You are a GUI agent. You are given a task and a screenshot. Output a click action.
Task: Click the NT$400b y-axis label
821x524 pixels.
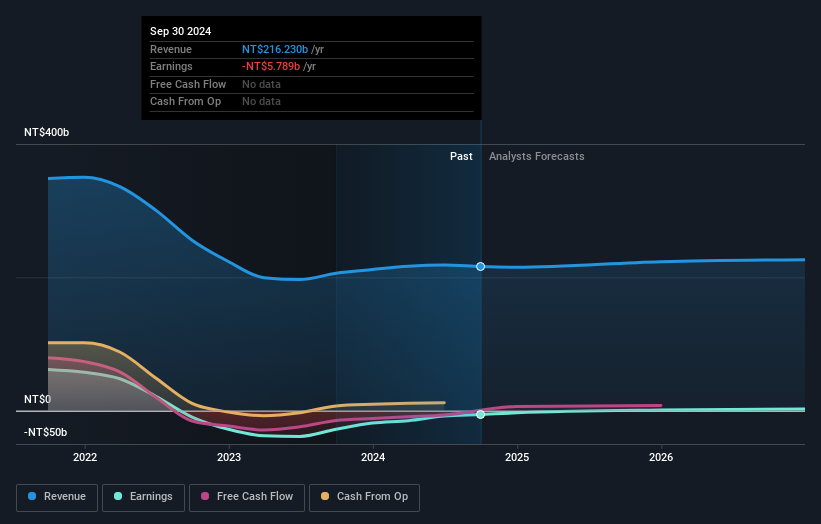point(47,132)
